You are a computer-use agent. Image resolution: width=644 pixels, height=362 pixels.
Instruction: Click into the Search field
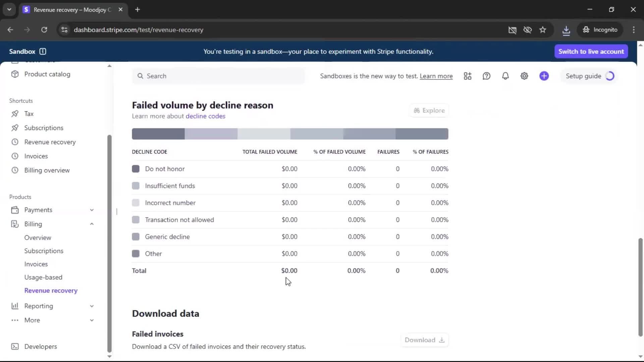click(x=218, y=76)
